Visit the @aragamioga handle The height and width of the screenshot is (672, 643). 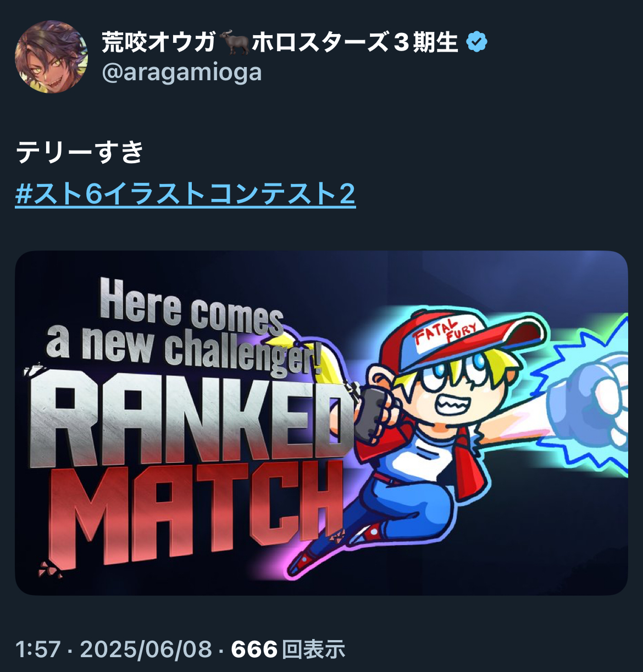click(182, 73)
